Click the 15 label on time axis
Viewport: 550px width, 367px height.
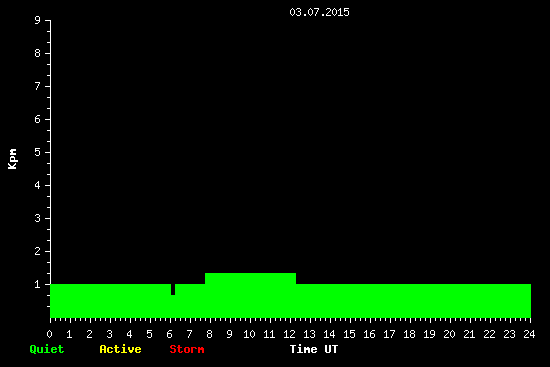(349, 334)
